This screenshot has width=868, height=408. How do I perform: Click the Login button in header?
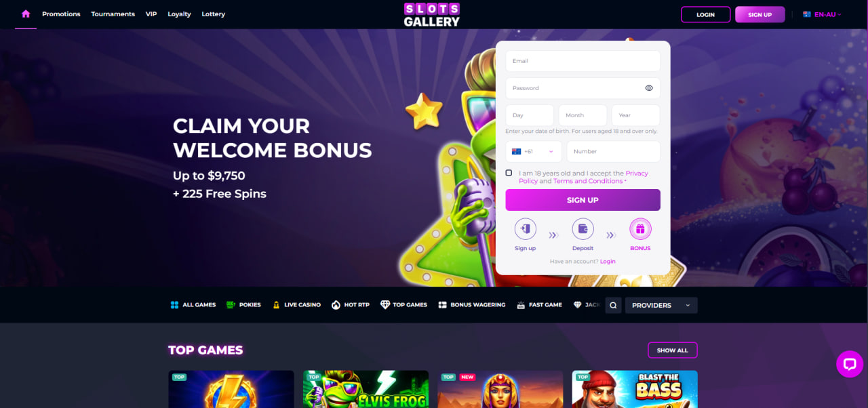click(705, 14)
